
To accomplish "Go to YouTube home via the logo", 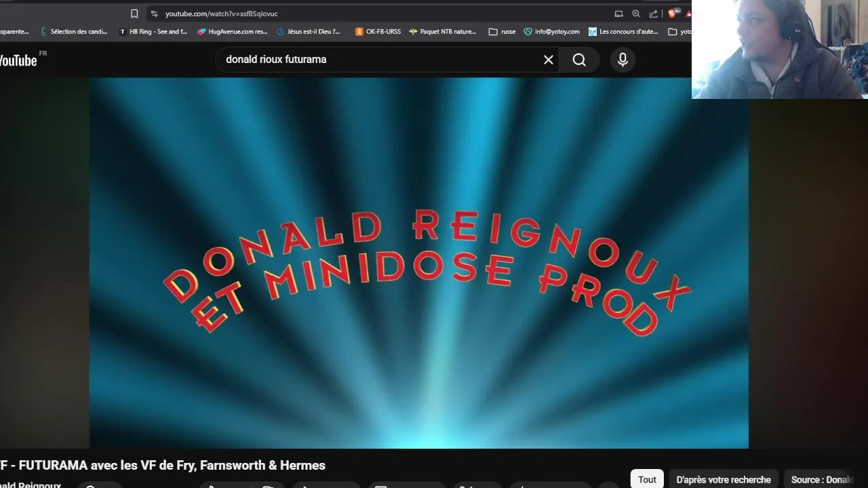I will pyautogui.click(x=20, y=60).
